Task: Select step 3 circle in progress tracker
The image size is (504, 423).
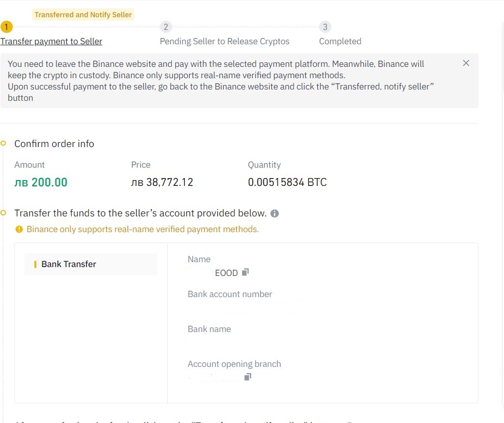Action: point(326,27)
